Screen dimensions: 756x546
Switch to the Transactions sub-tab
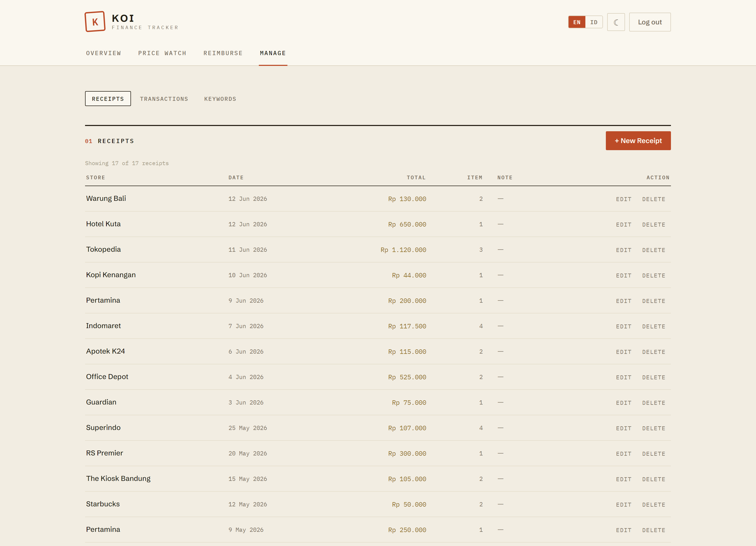(164, 99)
